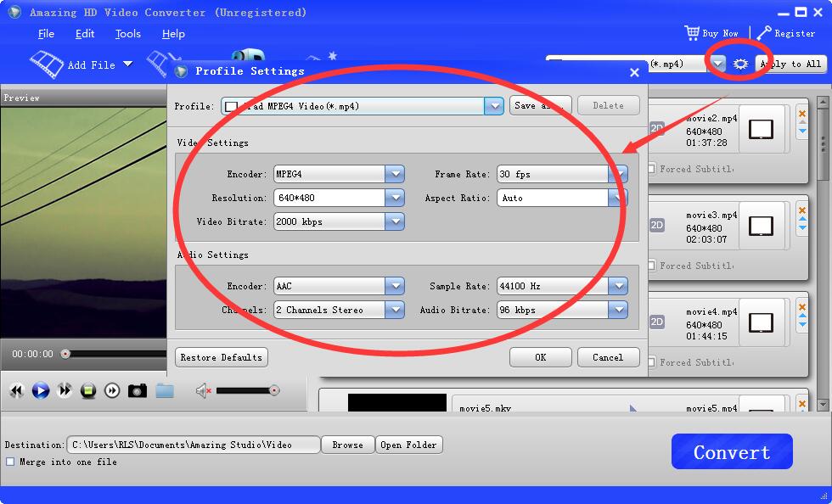
Task: Open the Profile dropdown
Action: (494, 105)
